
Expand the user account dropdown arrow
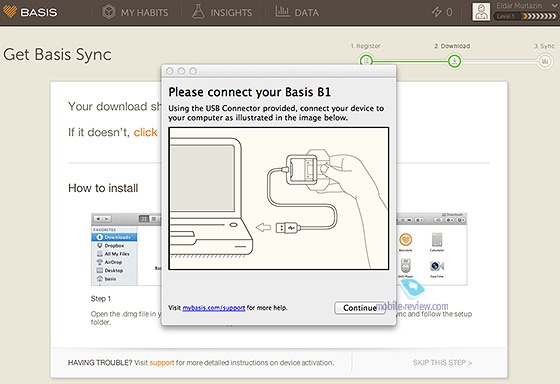(554, 6)
